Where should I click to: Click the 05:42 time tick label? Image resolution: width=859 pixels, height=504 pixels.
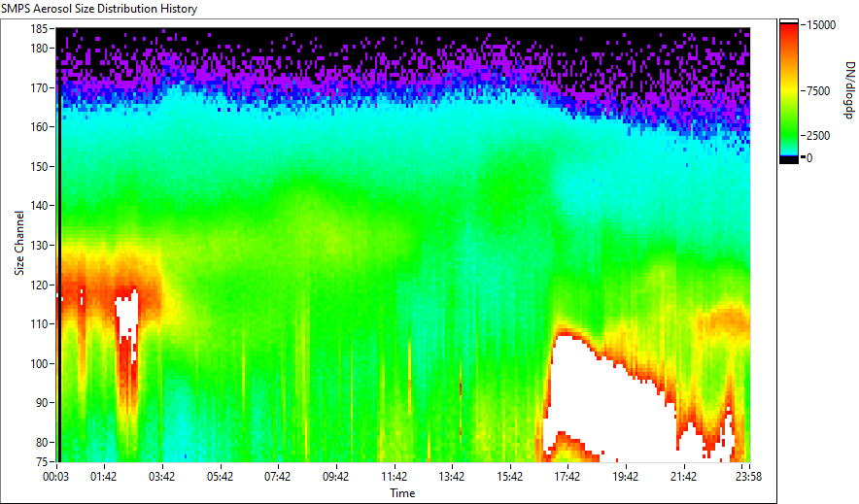pos(220,477)
